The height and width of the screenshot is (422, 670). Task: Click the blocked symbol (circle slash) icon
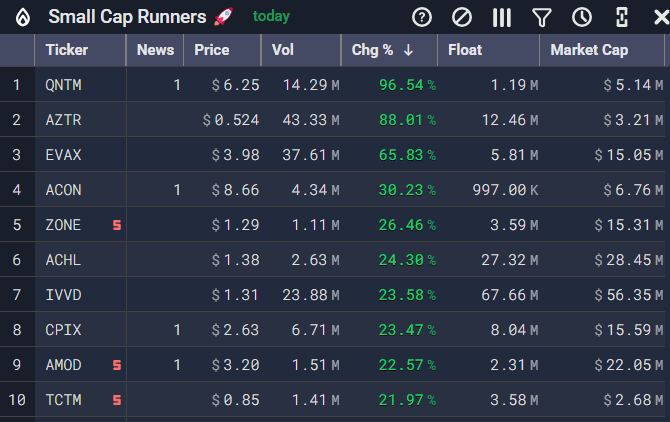462,18
